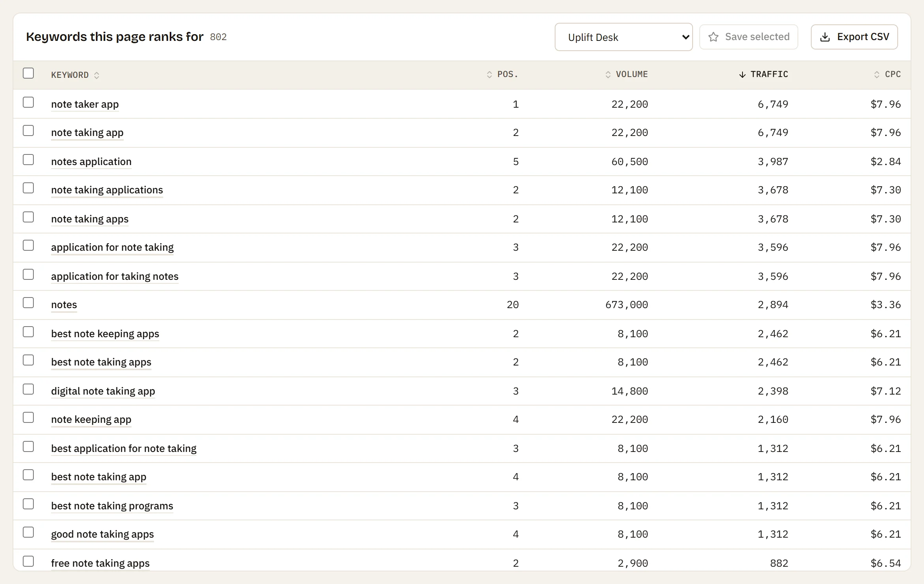Open the 'note keeping app' keyword link
Viewport: 924px width, 584px height.
(91, 420)
